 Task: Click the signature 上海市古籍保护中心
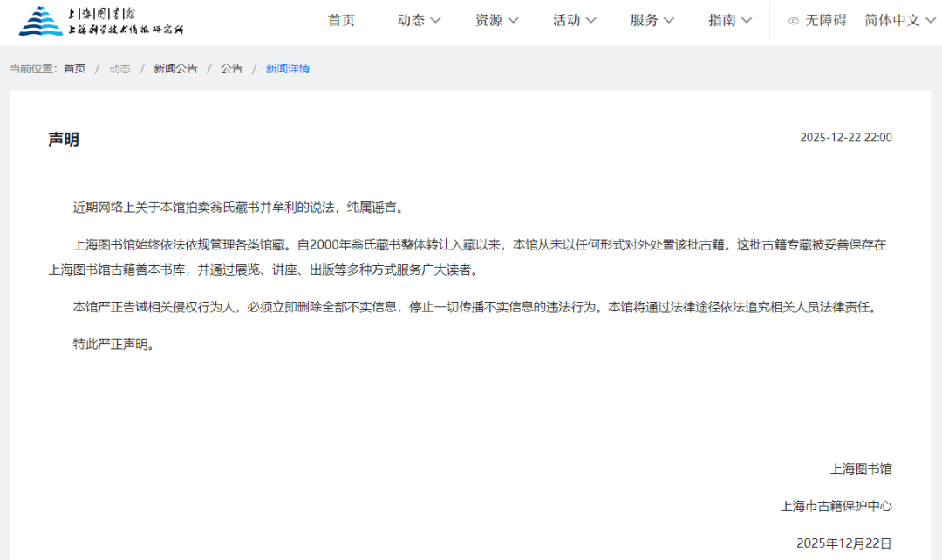tap(836, 506)
